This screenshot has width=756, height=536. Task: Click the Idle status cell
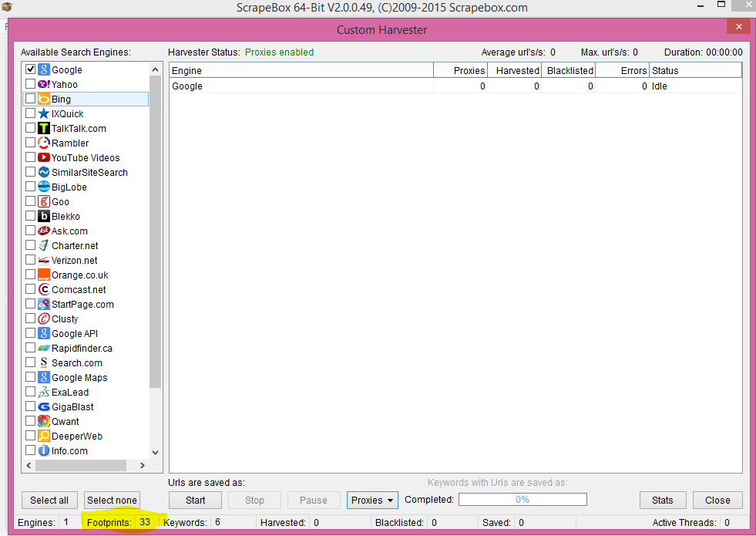696,86
